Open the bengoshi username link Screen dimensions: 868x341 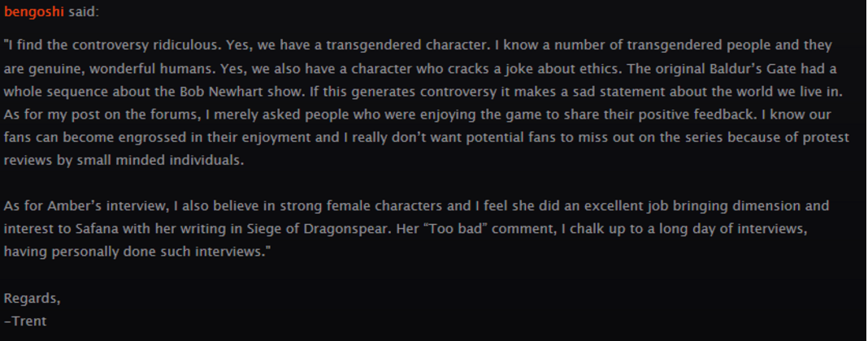pos(34,12)
